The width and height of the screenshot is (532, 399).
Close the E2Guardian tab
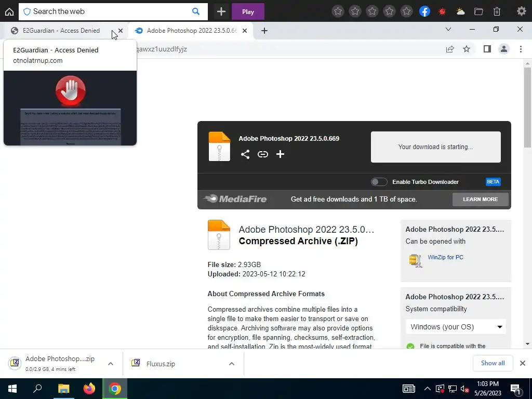point(121,31)
